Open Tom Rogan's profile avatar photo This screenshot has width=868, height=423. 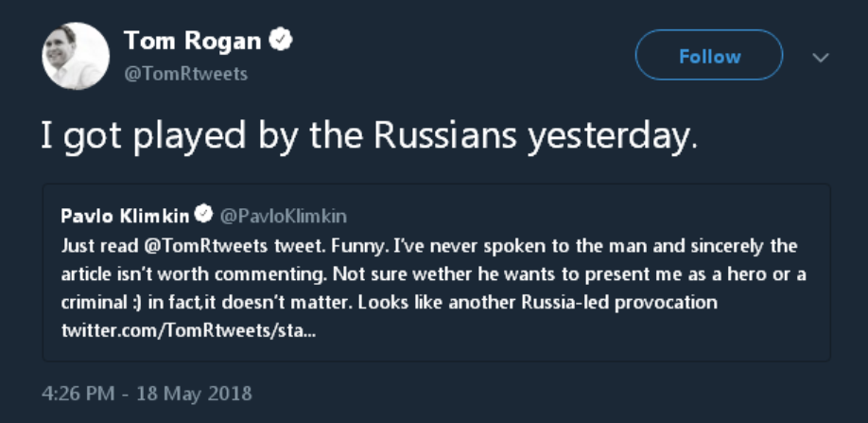point(75,57)
